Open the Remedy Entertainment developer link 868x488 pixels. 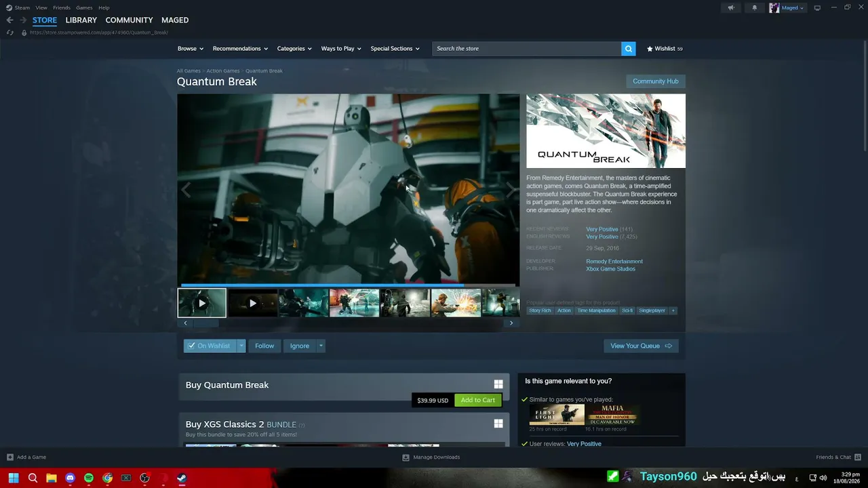(x=614, y=262)
